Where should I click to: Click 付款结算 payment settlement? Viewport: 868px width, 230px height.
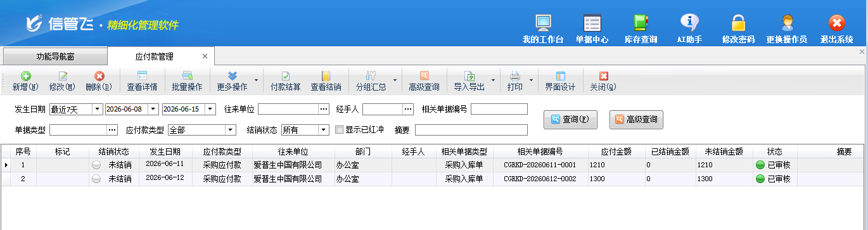285,81
